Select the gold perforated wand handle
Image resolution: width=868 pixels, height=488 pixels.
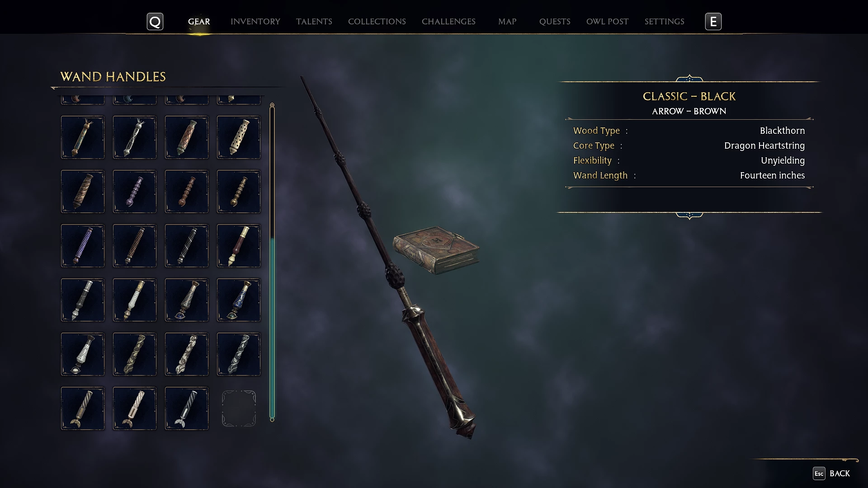[239, 137]
